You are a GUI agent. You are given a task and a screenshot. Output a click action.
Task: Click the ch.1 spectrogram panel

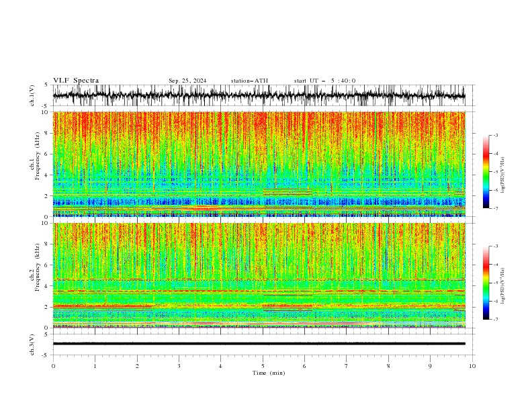point(259,164)
